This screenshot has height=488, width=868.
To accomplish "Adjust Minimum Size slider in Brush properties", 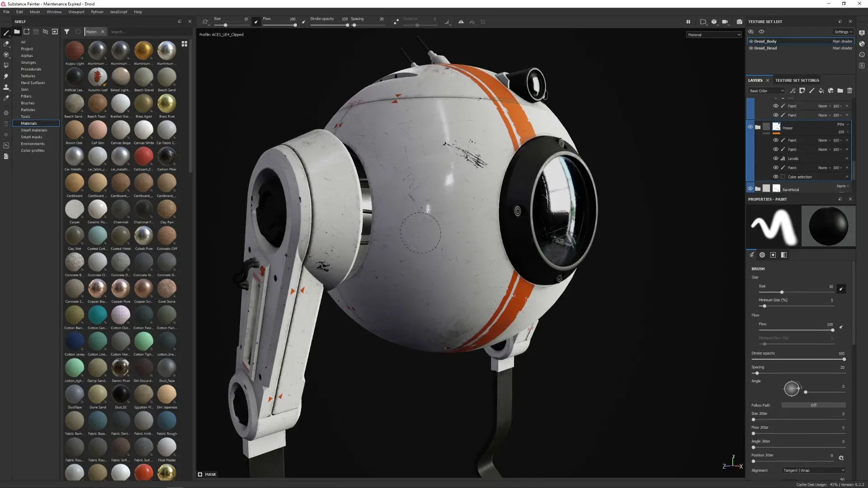I will coord(797,306).
